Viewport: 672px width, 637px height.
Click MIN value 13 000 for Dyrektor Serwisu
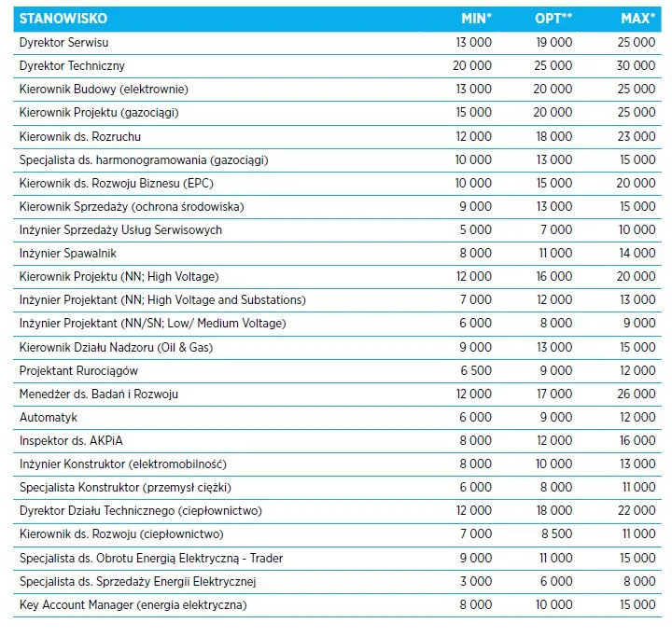[x=473, y=42]
